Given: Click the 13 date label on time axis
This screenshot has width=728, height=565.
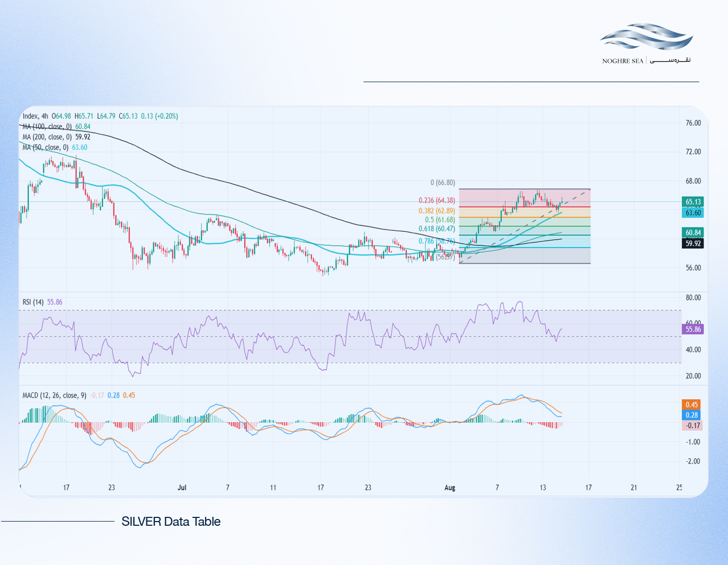Looking at the screenshot, I should (x=543, y=488).
